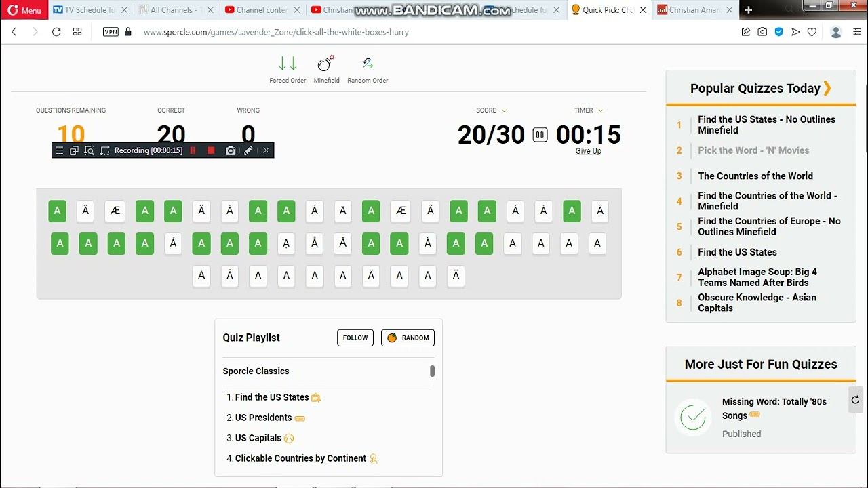This screenshot has height=488, width=868.
Task: Open Obscure Knowledge - Asian Capitals
Action: (757, 302)
